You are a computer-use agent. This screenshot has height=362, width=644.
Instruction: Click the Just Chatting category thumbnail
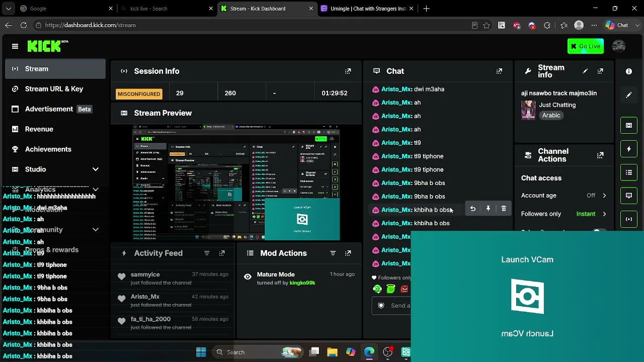click(x=528, y=110)
